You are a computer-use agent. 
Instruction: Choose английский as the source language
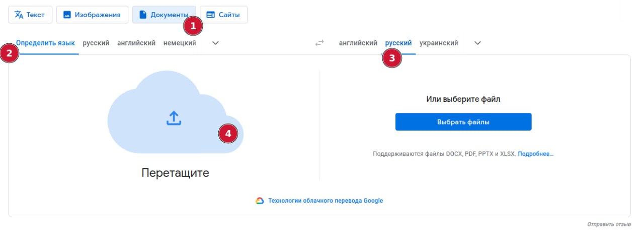[x=136, y=43]
